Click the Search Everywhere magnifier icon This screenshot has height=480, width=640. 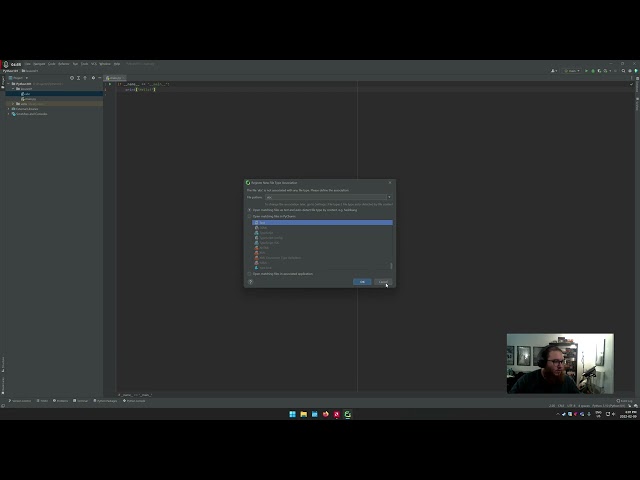(623, 71)
